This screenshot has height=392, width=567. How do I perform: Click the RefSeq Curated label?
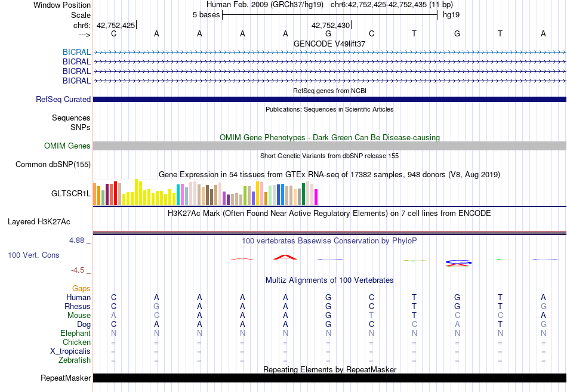click(x=63, y=99)
